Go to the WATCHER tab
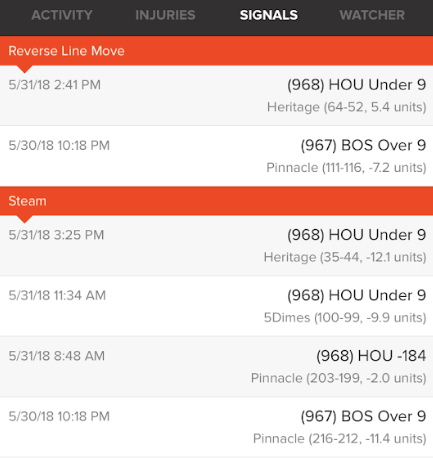Screen dimensions: 433x458 [x=372, y=15]
